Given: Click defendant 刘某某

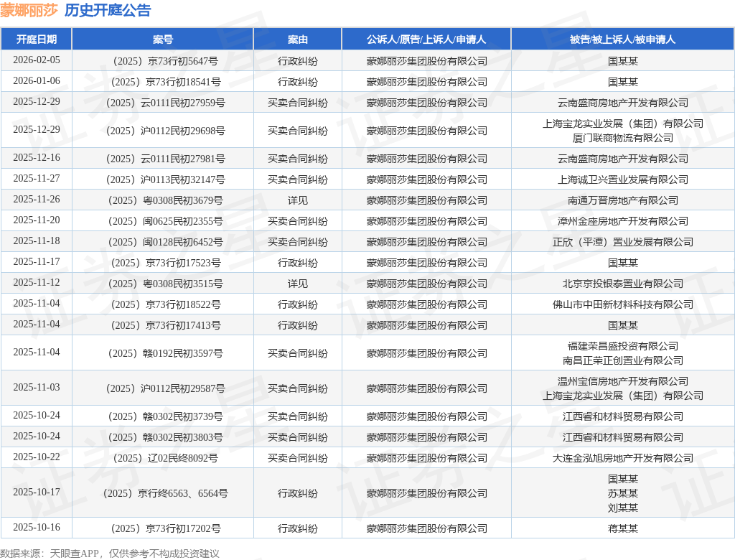Looking at the screenshot, I should click(622, 508).
